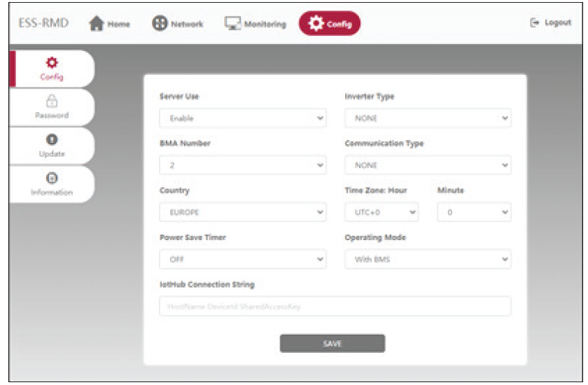Open the Communication Type dropdown
Screen dimensions: 588x385
[x=428, y=165]
